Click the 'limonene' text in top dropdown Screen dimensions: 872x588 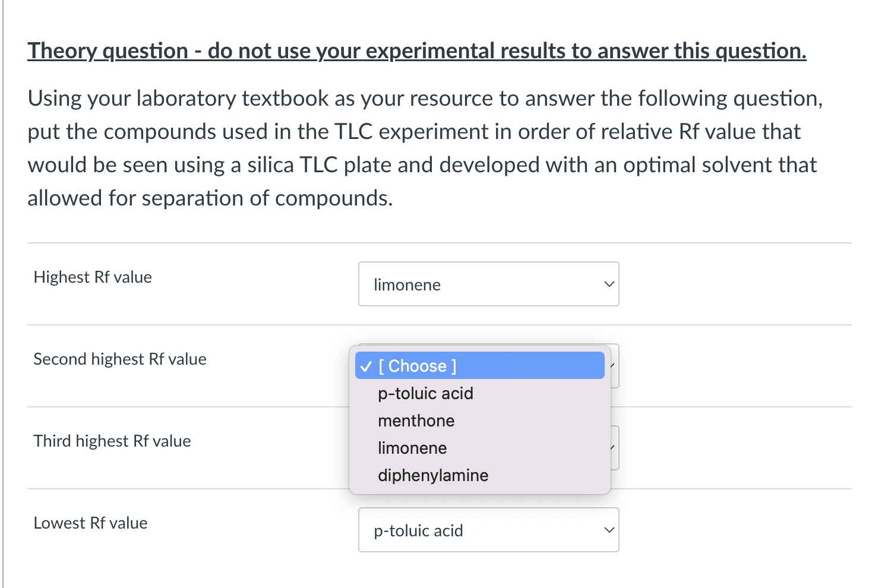(x=407, y=285)
